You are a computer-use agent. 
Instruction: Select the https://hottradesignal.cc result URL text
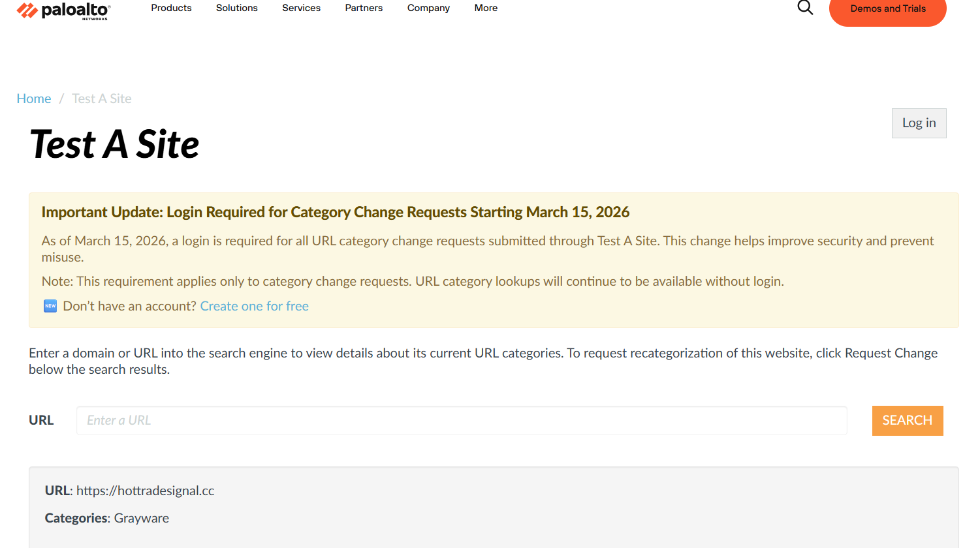coord(146,491)
